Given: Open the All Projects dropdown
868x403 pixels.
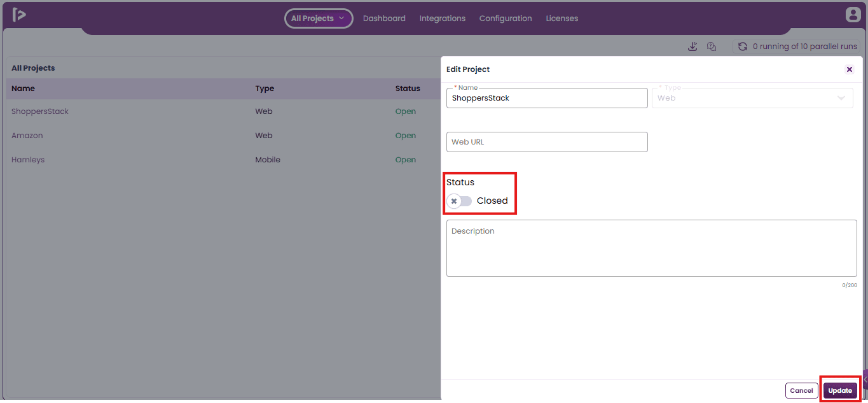Looking at the screenshot, I should pos(319,18).
